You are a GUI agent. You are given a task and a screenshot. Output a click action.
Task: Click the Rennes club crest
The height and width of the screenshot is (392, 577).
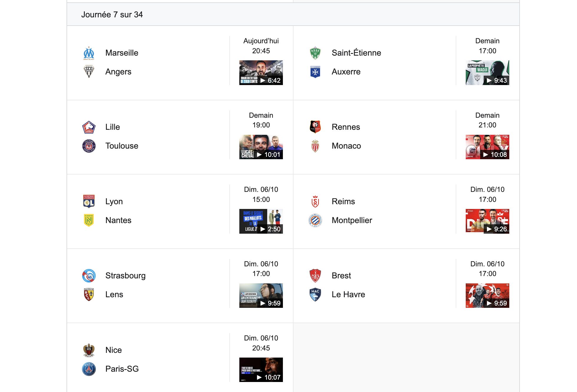coord(315,127)
